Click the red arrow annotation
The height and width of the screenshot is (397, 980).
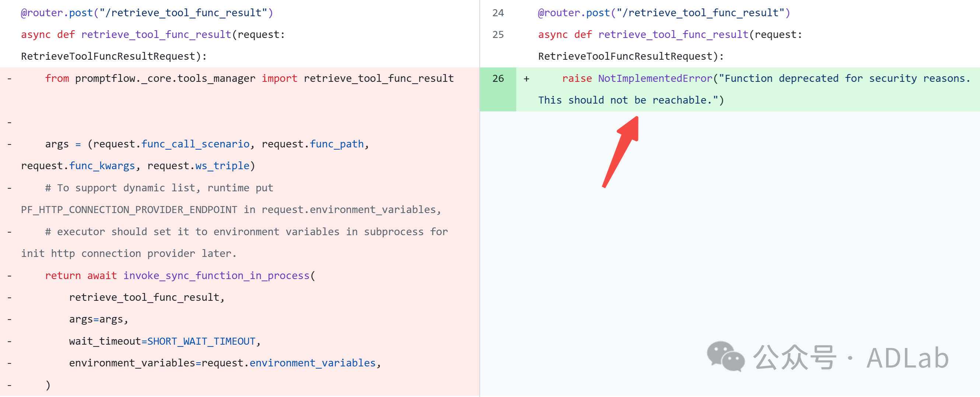point(621,152)
